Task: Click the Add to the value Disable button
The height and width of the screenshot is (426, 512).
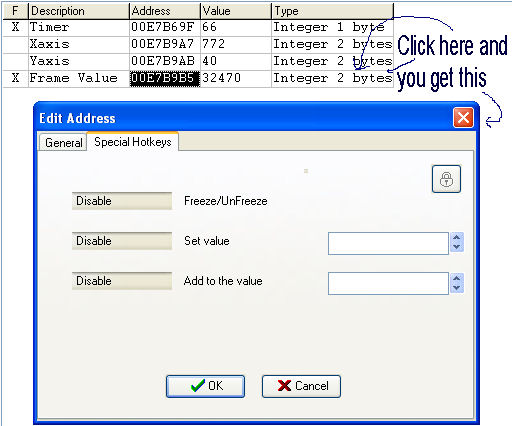Action: click(122, 281)
